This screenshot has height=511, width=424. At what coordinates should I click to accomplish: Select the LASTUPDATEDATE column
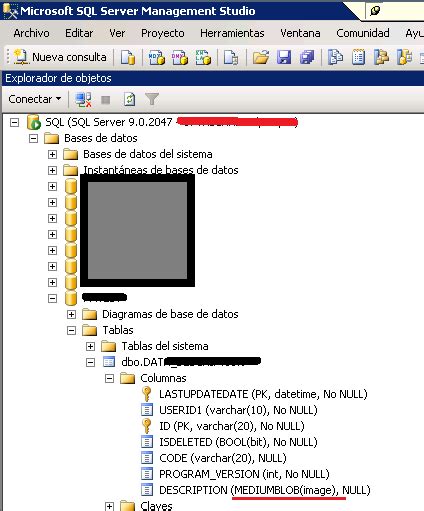[263, 394]
